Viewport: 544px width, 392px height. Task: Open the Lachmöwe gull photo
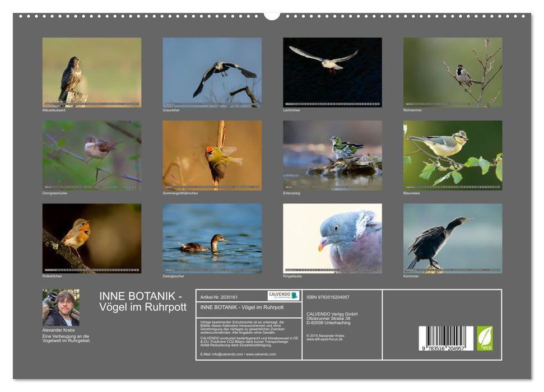click(332, 72)
